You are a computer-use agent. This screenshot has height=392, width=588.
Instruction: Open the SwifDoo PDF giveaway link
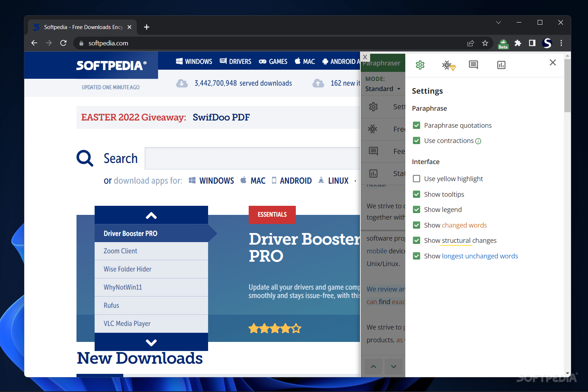[221, 117]
